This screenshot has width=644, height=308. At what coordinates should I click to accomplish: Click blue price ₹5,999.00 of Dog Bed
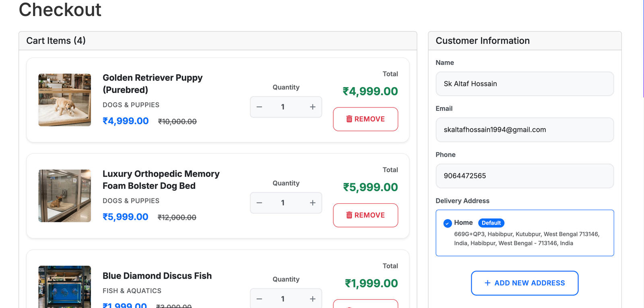[126, 217]
